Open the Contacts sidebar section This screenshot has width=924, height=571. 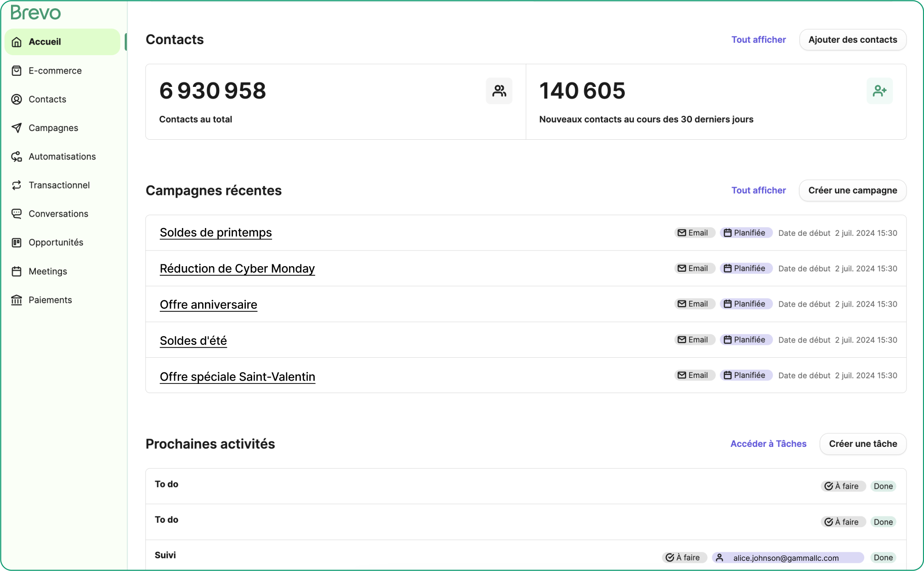point(47,99)
